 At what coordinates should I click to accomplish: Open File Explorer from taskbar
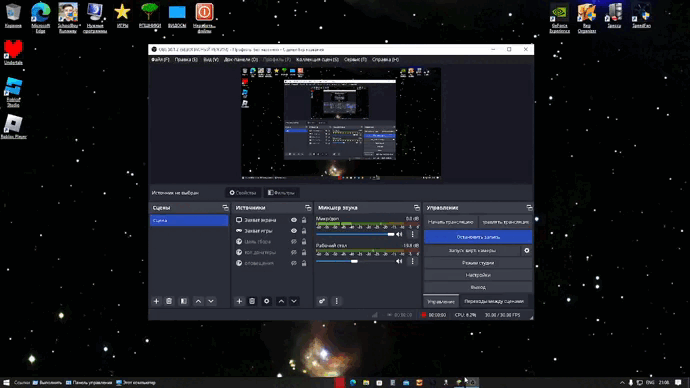tap(366, 383)
